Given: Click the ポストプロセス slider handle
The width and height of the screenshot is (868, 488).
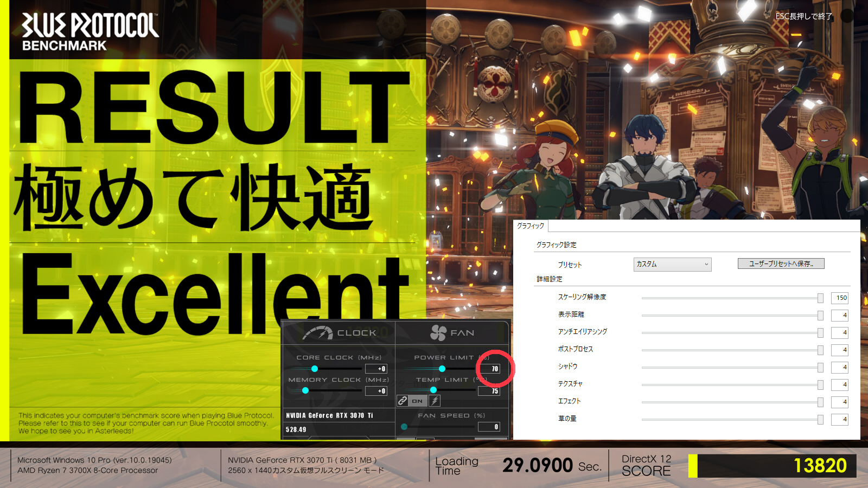Looking at the screenshot, I should tap(820, 350).
